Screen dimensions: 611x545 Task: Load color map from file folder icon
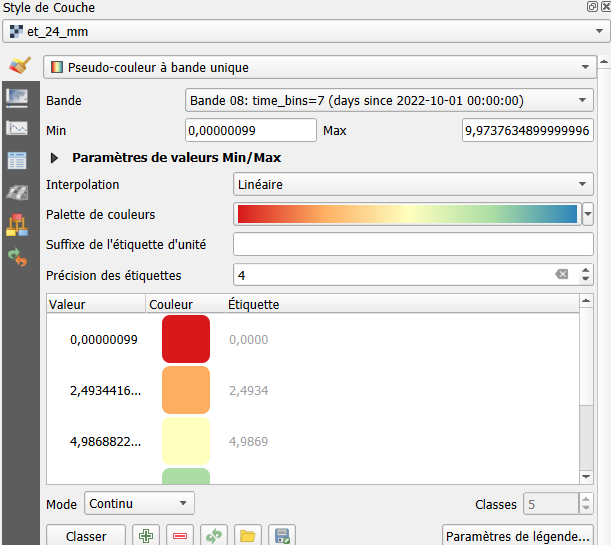tap(247, 536)
